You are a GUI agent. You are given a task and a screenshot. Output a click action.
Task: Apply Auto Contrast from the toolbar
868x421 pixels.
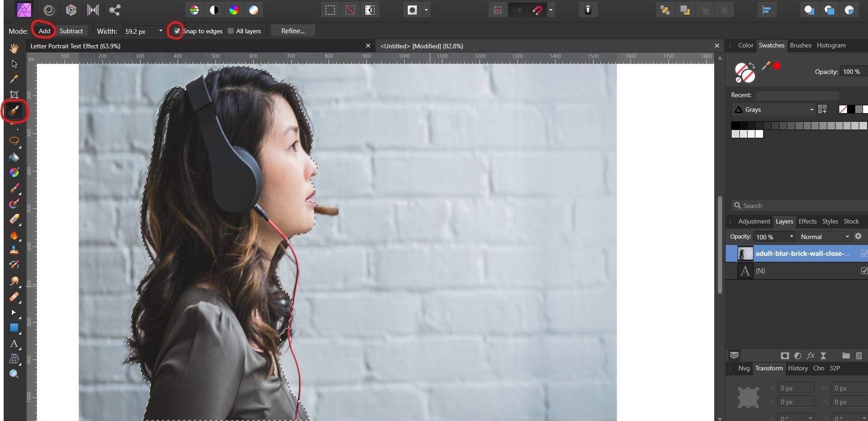coord(214,10)
